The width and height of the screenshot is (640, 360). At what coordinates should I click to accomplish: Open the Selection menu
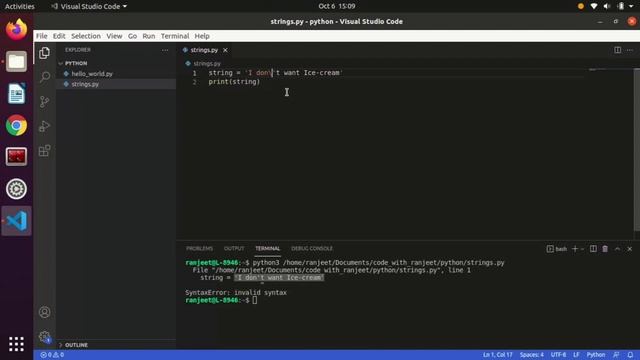click(x=86, y=36)
